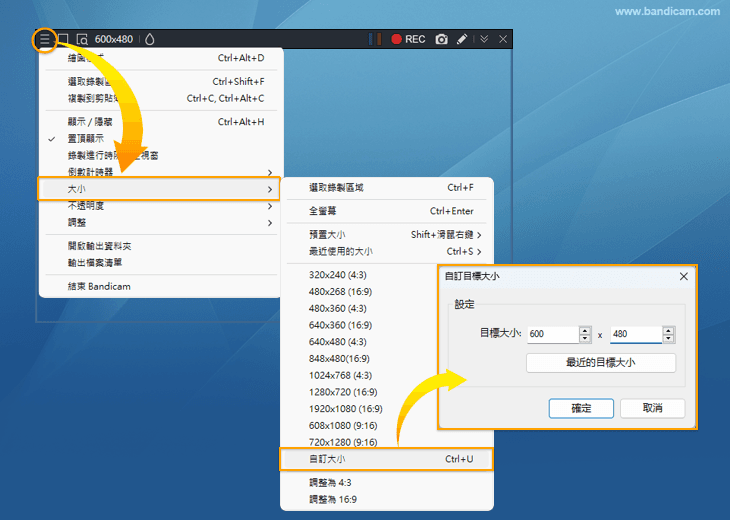The width and height of the screenshot is (730, 520).
Task: Cancel with the 取消 button
Action: (x=652, y=408)
